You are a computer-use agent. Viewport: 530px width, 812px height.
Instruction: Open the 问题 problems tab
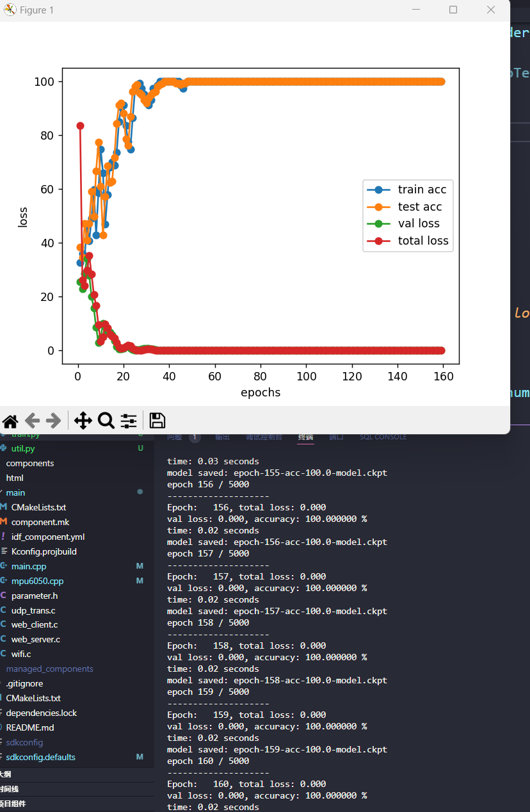[x=175, y=437]
